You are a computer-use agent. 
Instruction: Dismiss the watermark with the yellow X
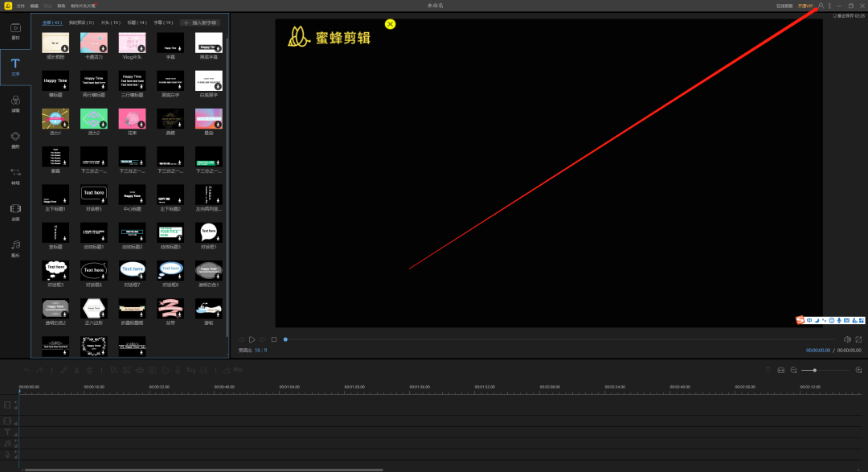pyautogui.click(x=391, y=24)
